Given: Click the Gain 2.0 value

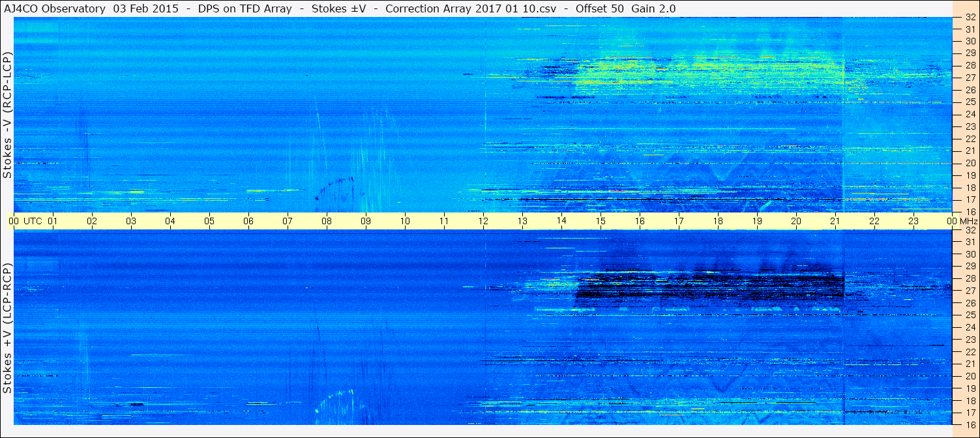Looking at the screenshot, I should pos(653,9).
